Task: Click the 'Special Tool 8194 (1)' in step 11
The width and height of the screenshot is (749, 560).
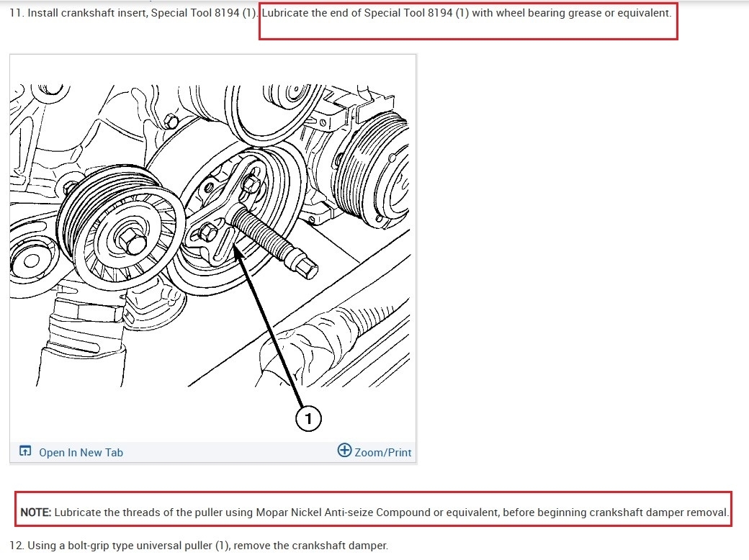Action: pos(204,13)
